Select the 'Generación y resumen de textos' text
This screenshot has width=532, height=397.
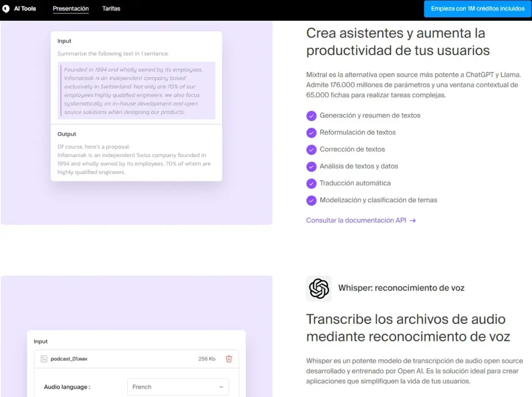coord(370,115)
